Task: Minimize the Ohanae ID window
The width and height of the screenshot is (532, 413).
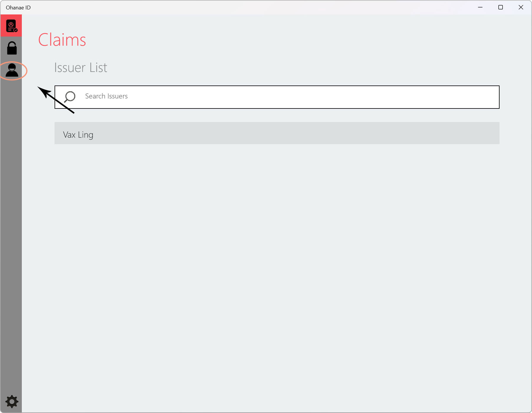Action: (480, 7)
